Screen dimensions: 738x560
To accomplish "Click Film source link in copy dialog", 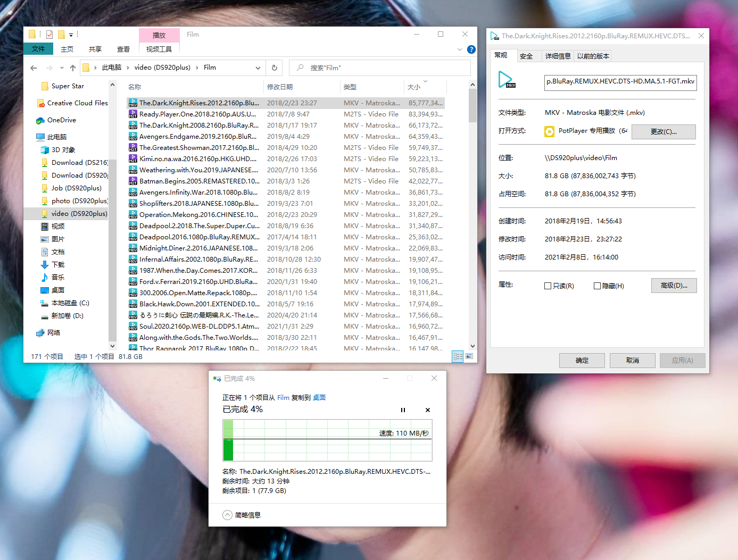I will [283, 398].
